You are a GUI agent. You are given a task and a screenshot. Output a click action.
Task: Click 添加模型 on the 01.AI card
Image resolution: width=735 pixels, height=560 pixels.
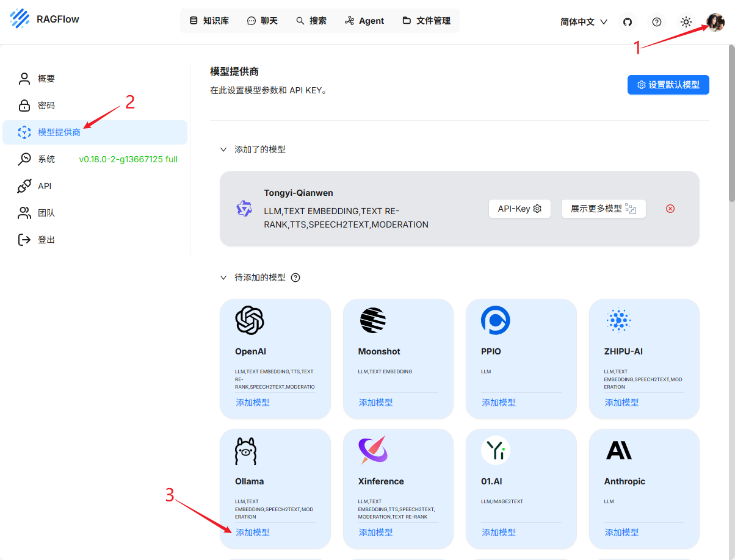click(x=499, y=533)
